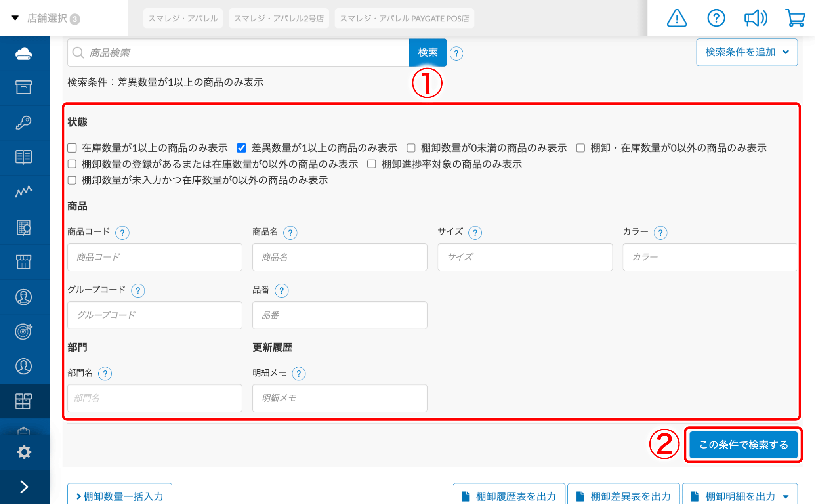Click the cloud icon in sidebar

(x=24, y=53)
